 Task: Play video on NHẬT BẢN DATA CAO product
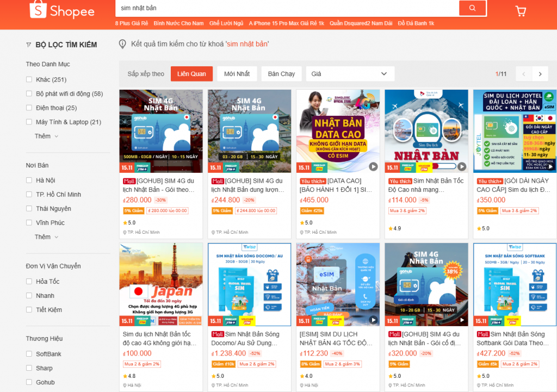pyautogui.click(x=373, y=166)
